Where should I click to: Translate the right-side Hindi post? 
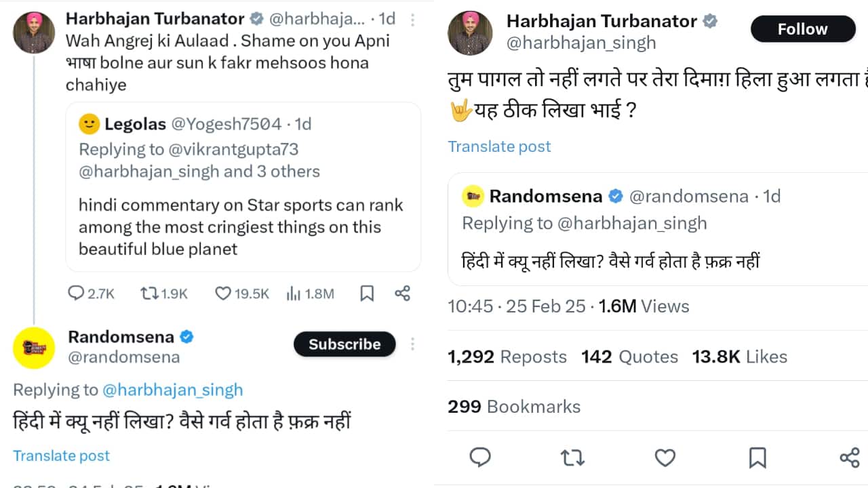coord(499,146)
